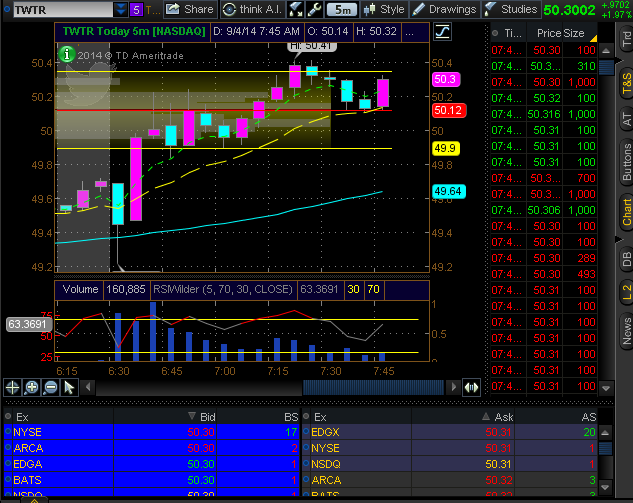
Task: Click the Volume study label
Action: [x=80, y=289]
